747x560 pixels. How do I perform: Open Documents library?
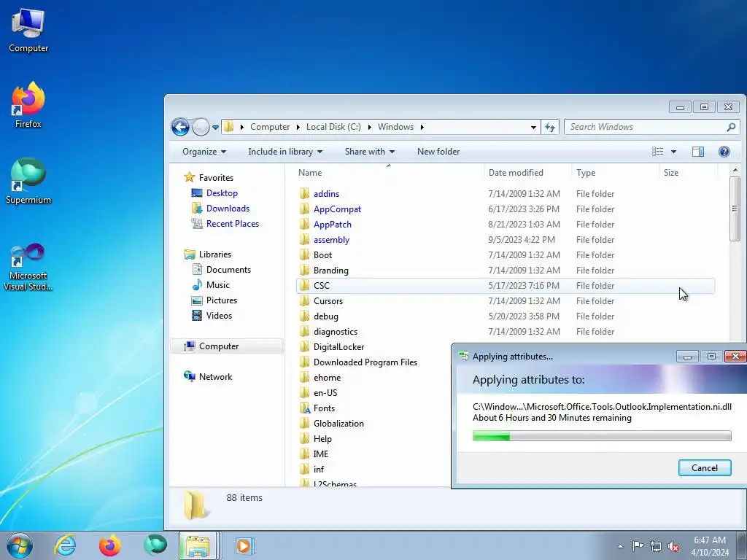pos(228,270)
